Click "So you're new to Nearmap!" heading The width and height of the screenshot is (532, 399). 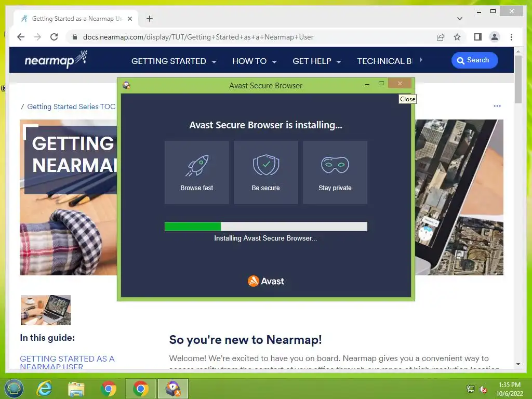tap(245, 340)
